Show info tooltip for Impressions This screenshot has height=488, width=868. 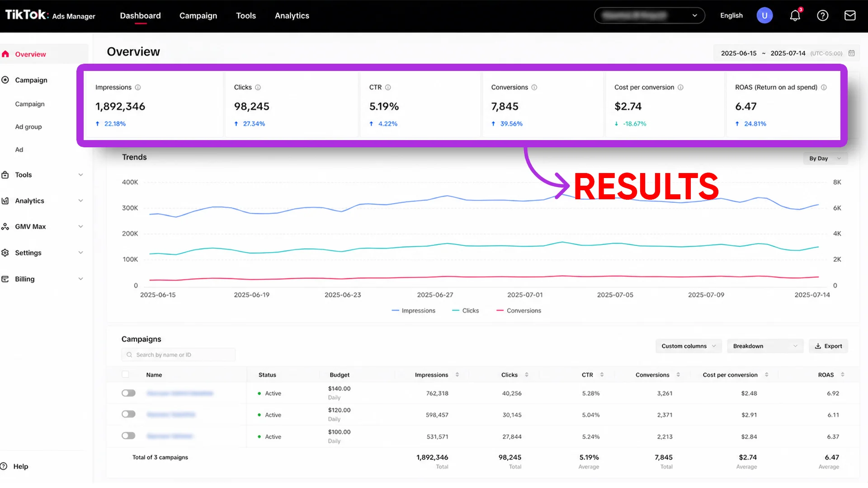tap(138, 87)
